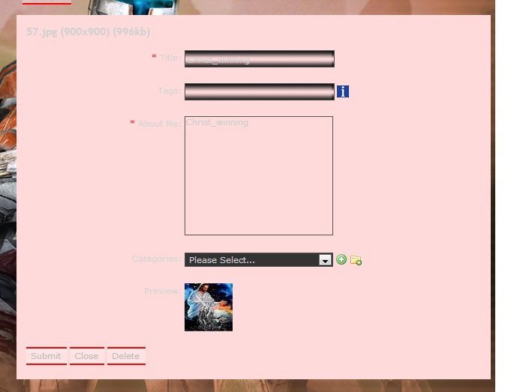
Task: Click into the About Me text area
Action: [x=259, y=175]
